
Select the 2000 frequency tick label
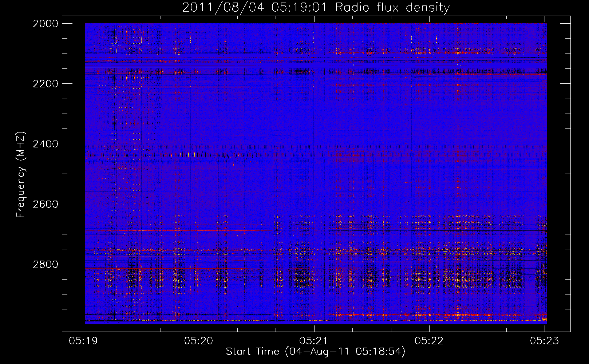point(46,24)
